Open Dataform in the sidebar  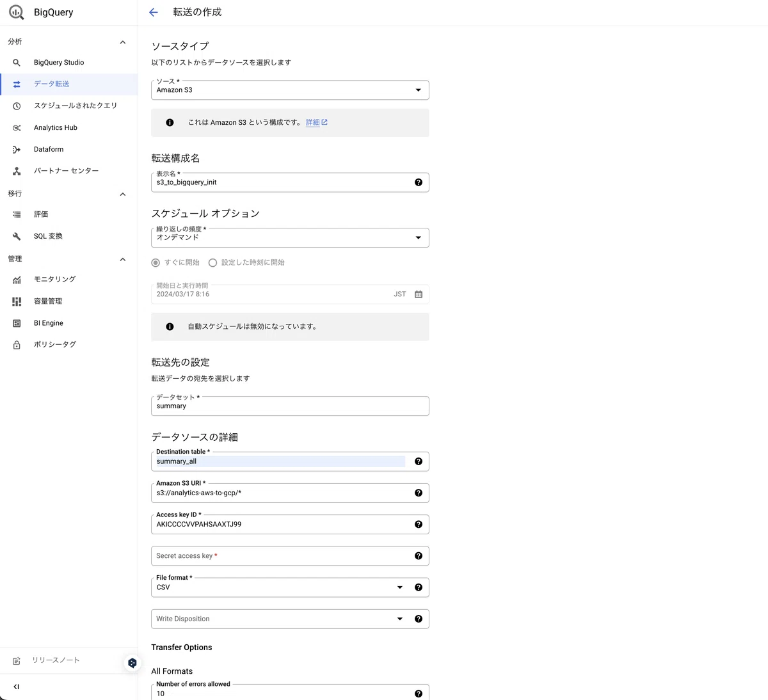coord(68,150)
